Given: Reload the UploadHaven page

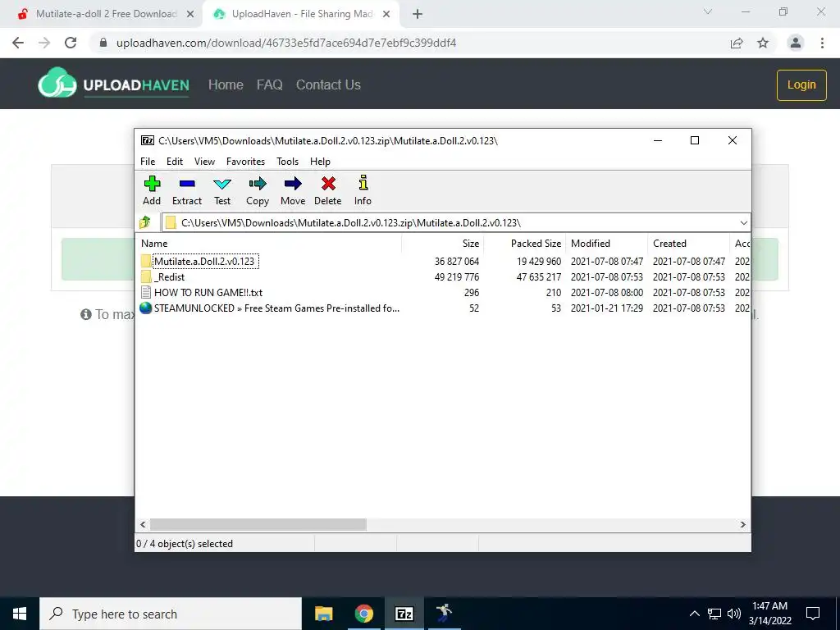Looking at the screenshot, I should tap(71, 43).
